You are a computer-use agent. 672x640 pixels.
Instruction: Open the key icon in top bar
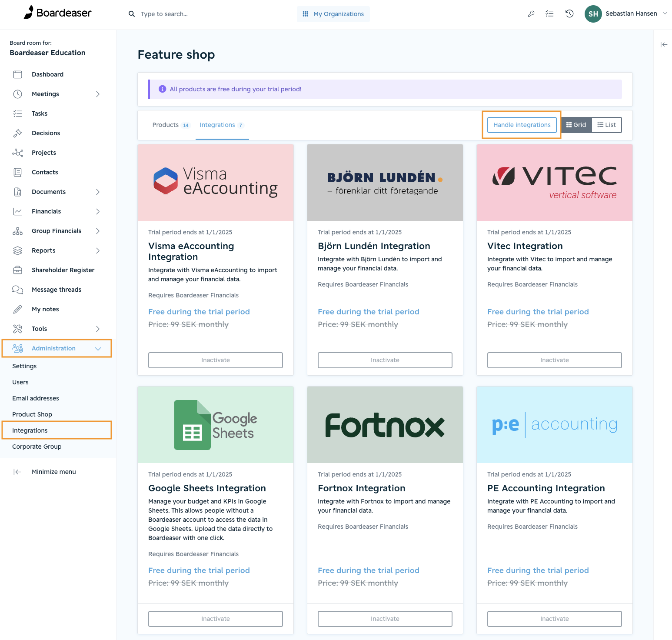(x=531, y=14)
